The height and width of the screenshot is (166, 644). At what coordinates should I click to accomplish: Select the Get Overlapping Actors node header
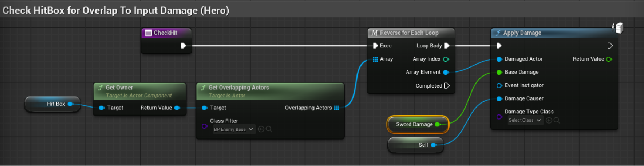point(270,91)
